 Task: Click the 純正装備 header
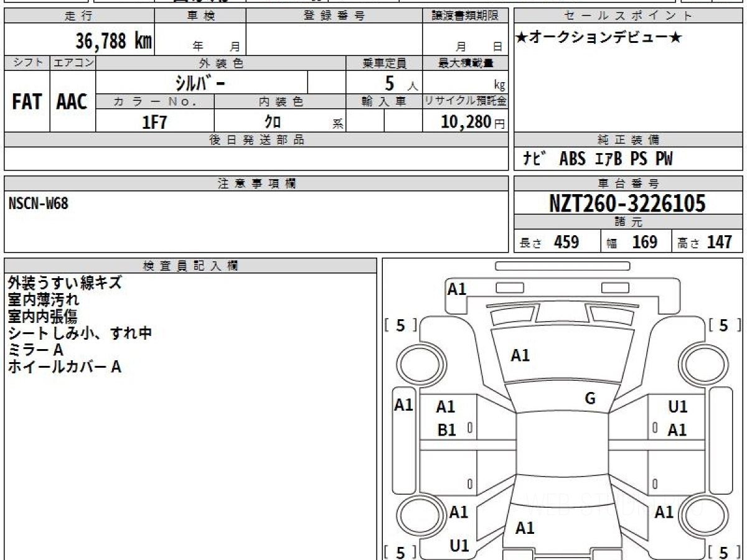628,140
